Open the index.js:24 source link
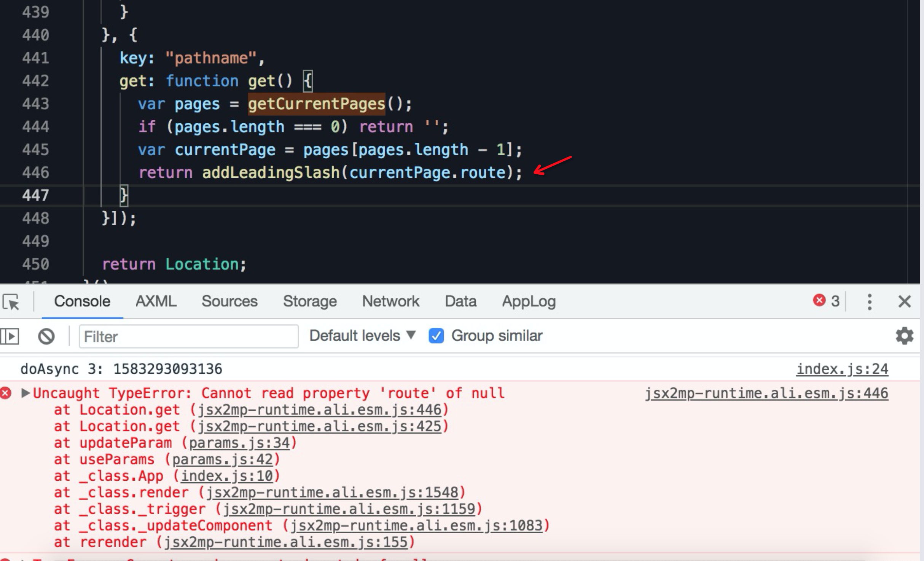Image resolution: width=924 pixels, height=561 pixels. tap(842, 369)
